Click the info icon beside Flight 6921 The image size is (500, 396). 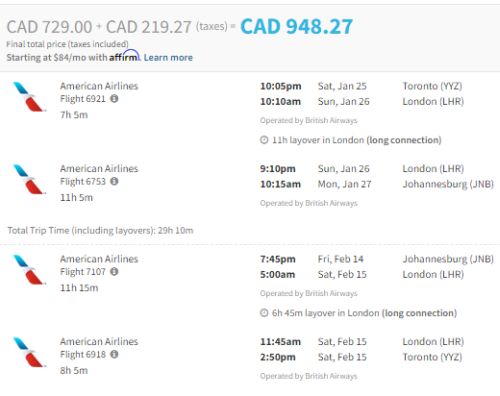114,99
